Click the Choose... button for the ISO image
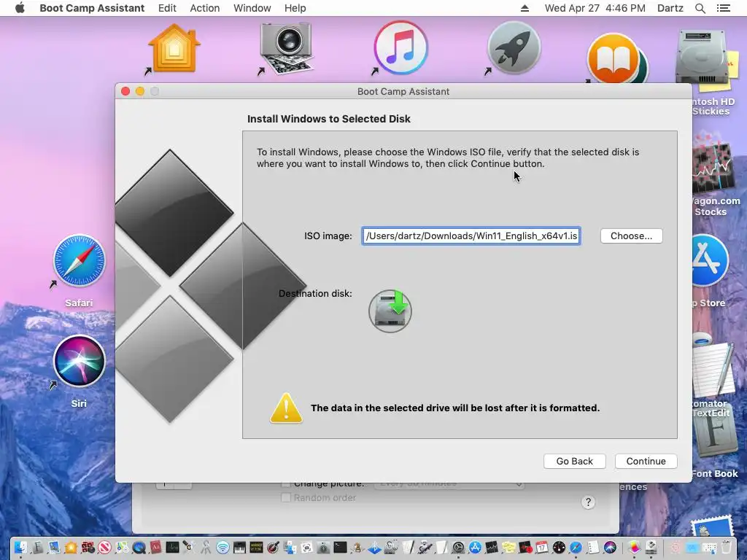Screen dimensions: 747x560 tap(631, 236)
